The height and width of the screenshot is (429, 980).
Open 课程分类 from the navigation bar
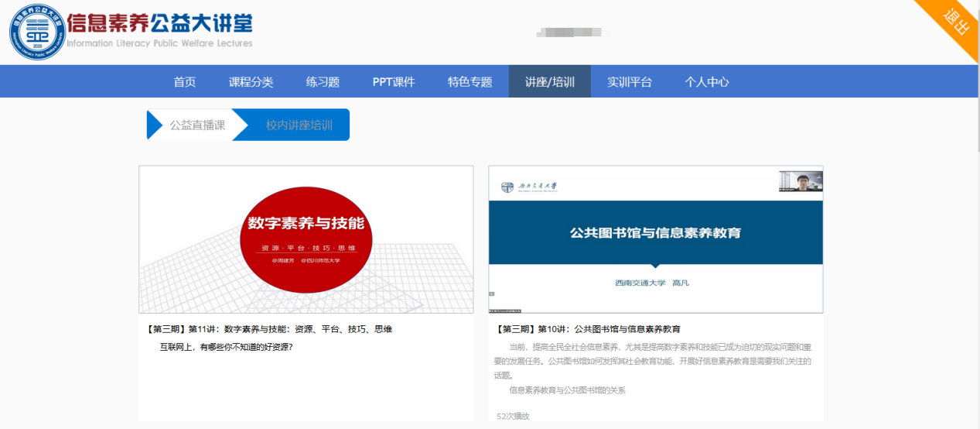(251, 82)
